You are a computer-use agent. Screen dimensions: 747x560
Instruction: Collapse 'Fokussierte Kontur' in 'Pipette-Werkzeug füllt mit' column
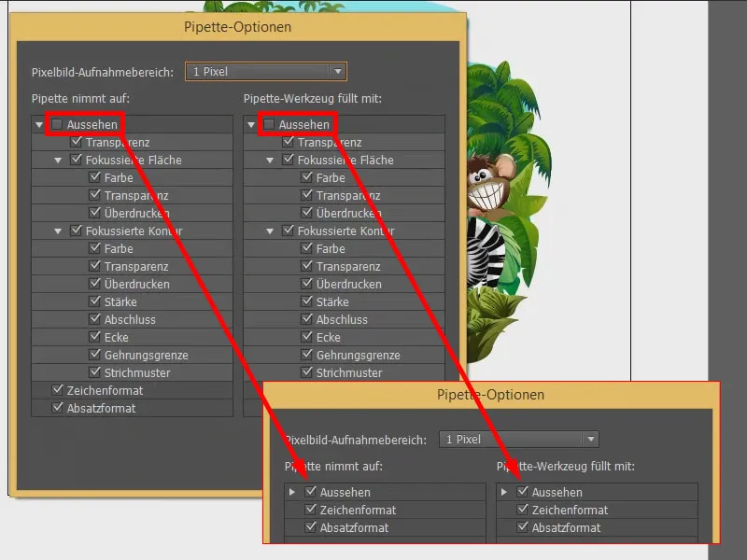tap(270, 231)
